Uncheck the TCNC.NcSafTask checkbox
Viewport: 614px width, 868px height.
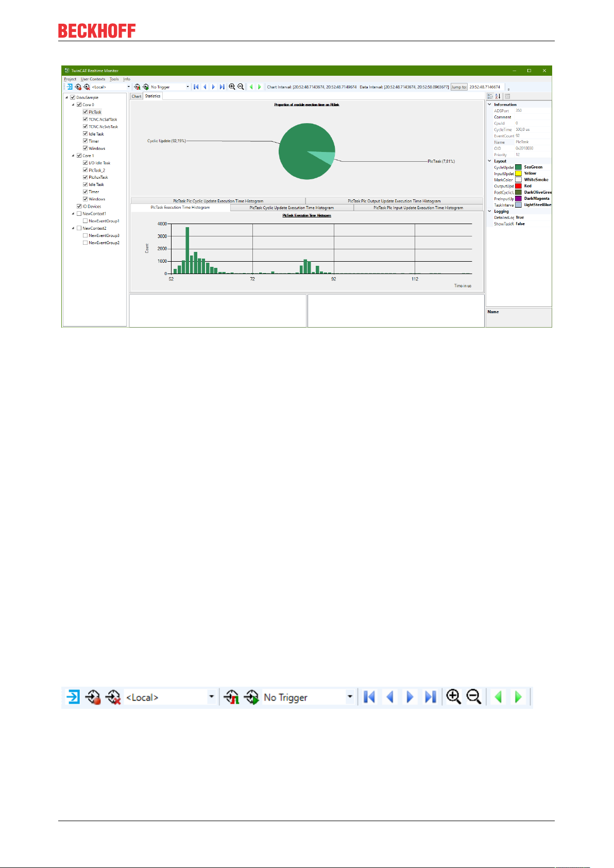(x=85, y=119)
